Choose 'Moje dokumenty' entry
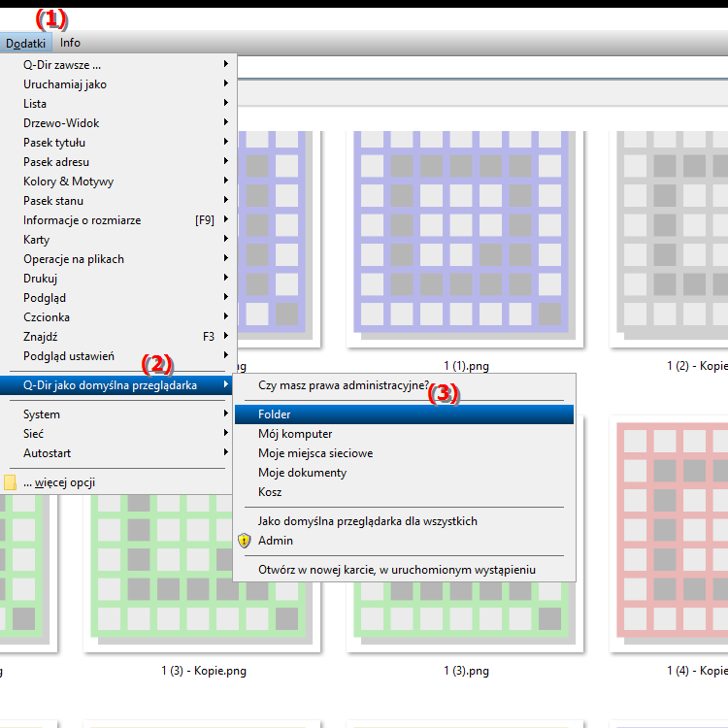The width and height of the screenshot is (728, 728). click(404, 473)
